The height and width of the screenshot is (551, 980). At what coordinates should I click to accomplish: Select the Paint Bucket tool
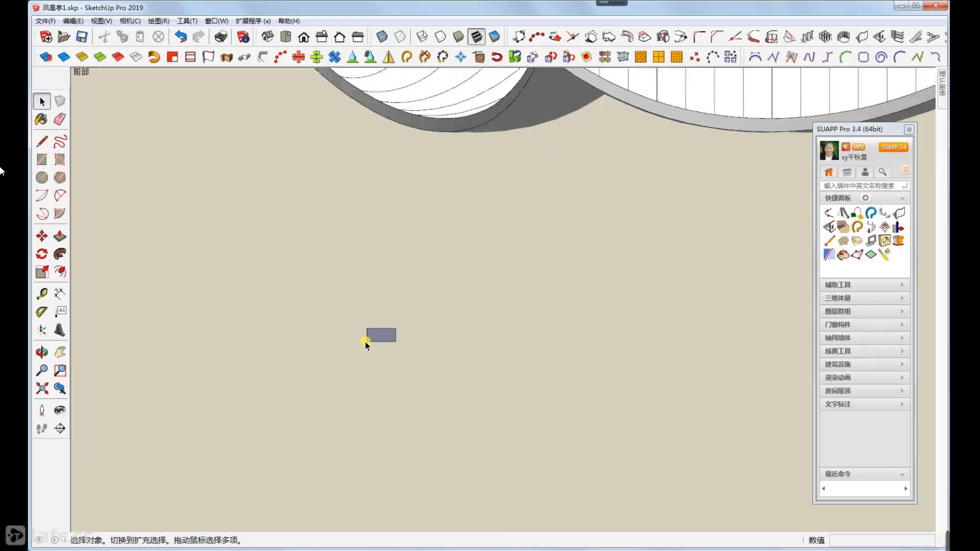click(x=41, y=119)
